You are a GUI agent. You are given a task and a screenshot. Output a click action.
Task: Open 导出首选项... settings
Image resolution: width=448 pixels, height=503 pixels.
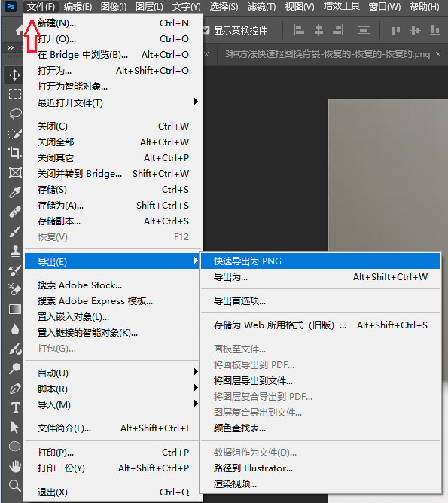320,301
